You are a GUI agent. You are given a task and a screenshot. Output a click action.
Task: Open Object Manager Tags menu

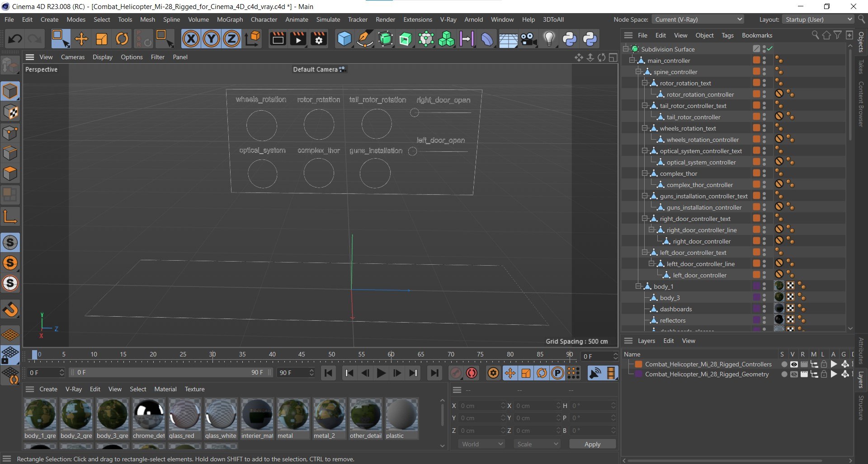coord(727,35)
